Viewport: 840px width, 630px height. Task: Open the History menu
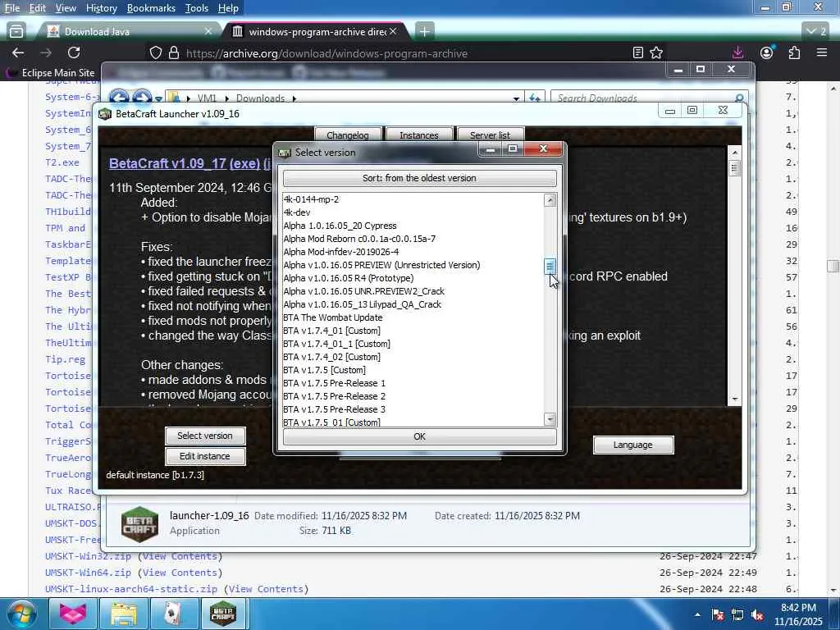click(101, 8)
